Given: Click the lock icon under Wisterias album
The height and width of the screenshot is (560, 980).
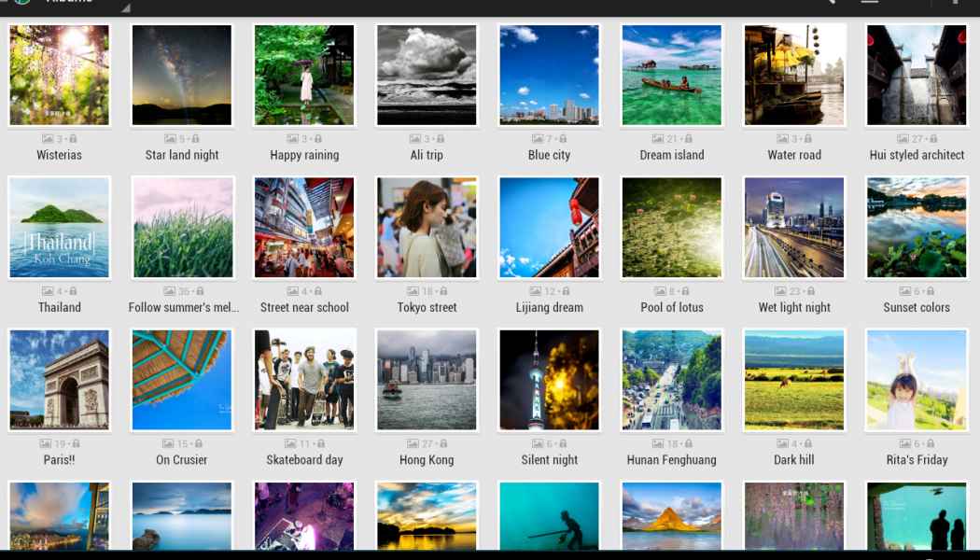Looking at the screenshot, I should point(74,139).
